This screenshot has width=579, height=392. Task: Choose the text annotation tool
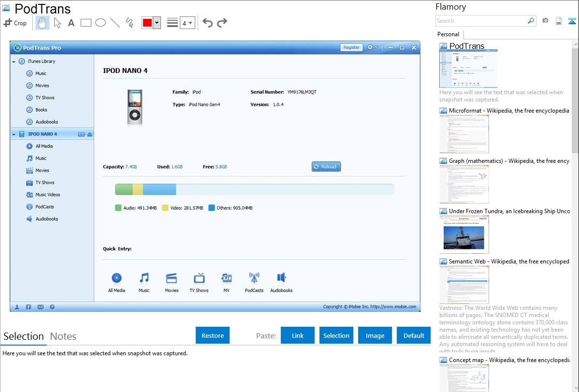[71, 23]
